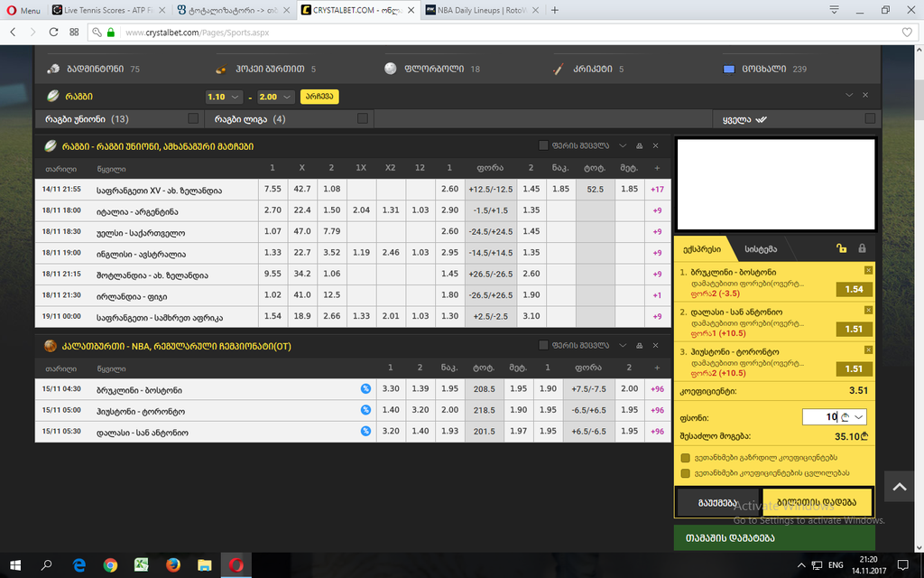The width and height of the screenshot is (924, 578).
Task: Click the browser address bar
Action: pos(504,33)
